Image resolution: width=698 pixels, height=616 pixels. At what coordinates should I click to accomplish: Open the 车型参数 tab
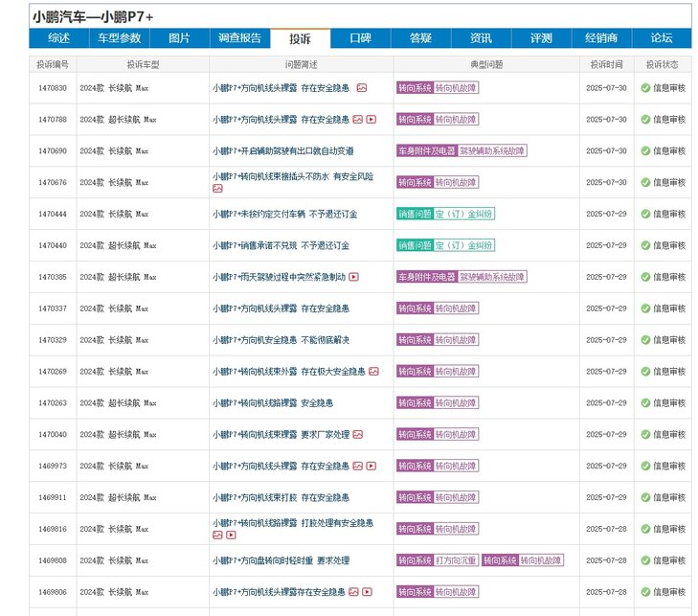tap(120, 38)
